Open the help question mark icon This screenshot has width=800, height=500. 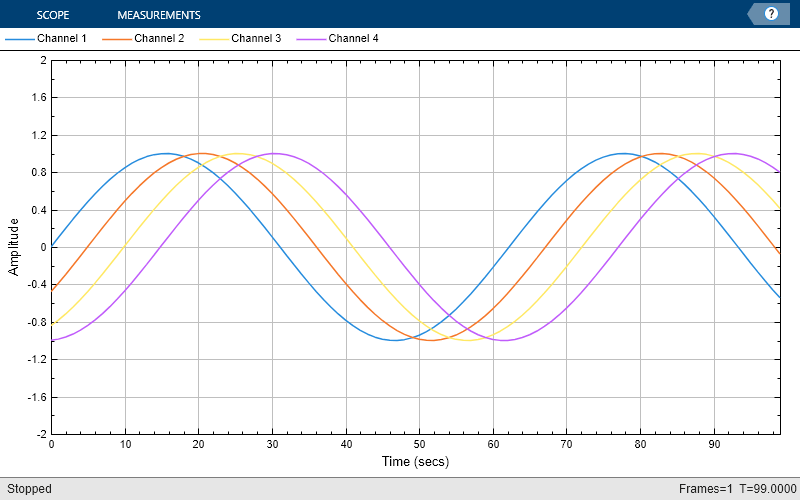[771, 14]
